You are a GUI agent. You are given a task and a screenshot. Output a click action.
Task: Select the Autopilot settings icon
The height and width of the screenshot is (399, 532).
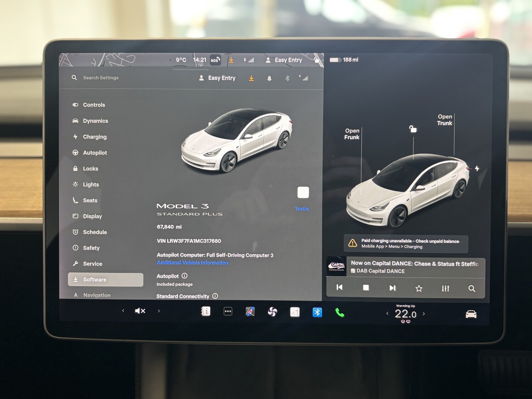(x=76, y=153)
